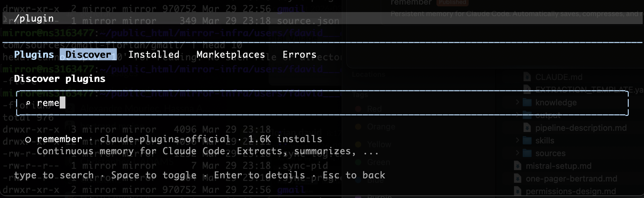Select the Red tag in background sidebar
Image resolution: width=644 pixels, height=198 pixels.
(x=374, y=109)
